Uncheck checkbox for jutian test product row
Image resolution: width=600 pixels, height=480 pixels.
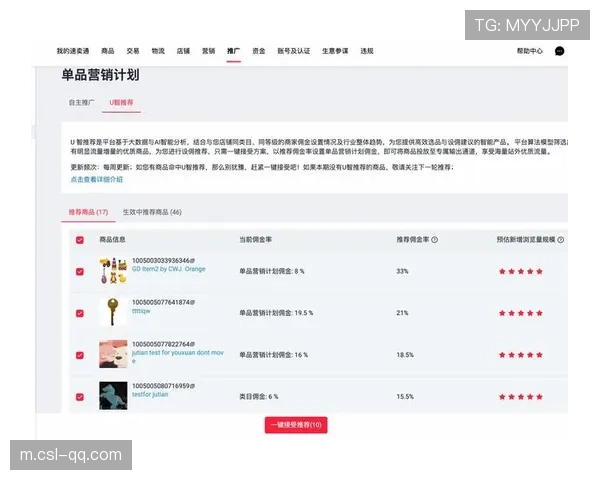80,355
